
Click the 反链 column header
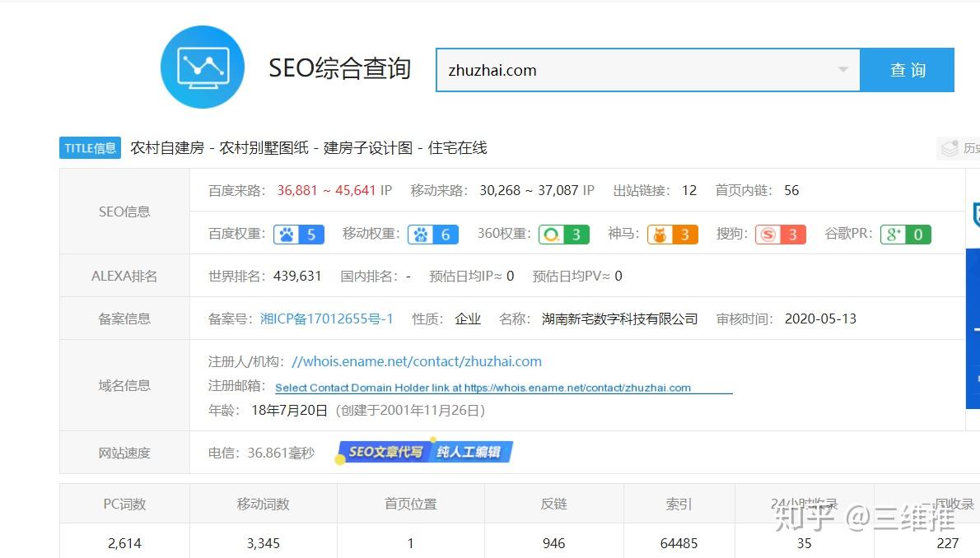[553, 504]
